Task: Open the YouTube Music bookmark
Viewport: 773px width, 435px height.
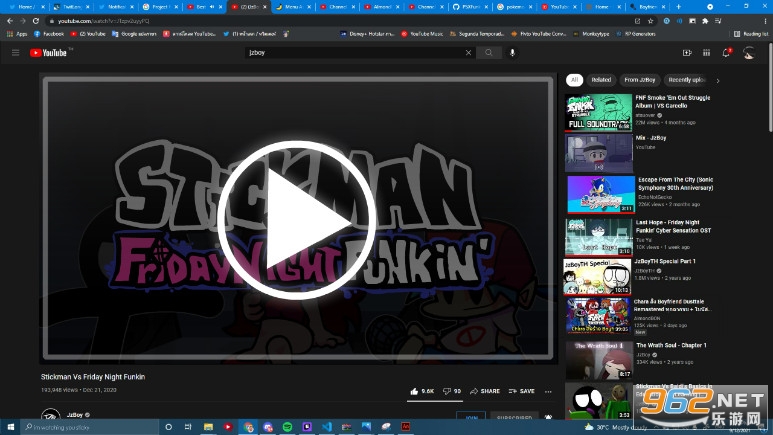Action: click(422, 34)
